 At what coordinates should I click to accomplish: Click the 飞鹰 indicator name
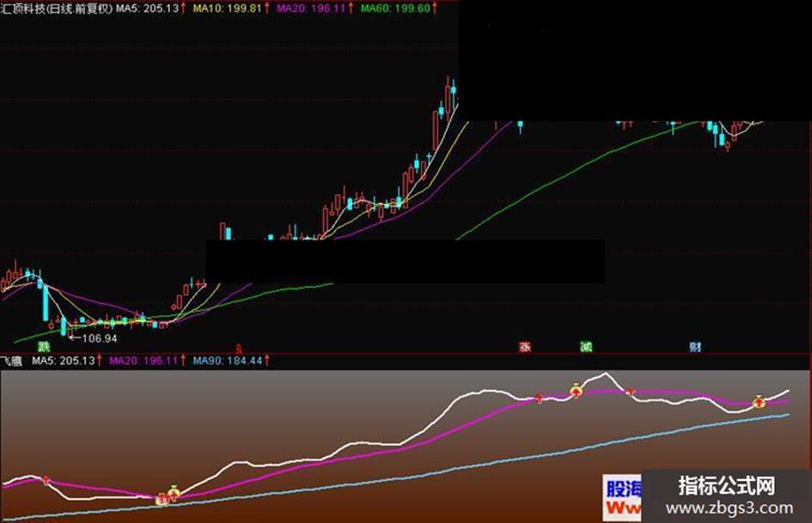click(11, 361)
